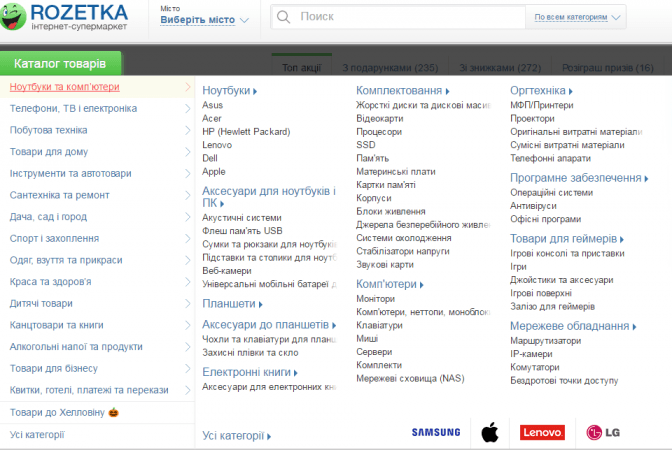Image resolution: width=672 pixels, height=450 pixels.
Task: Open the LG brand logo
Action: pyautogui.click(x=603, y=432)
